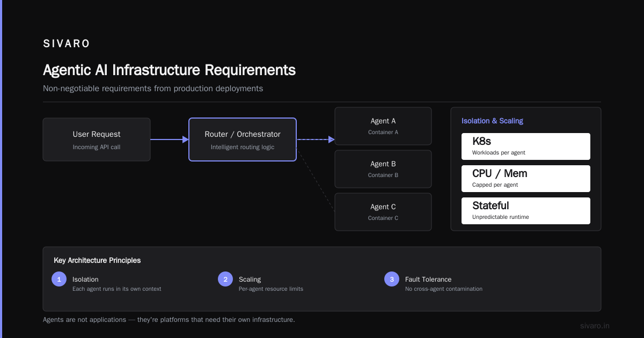This screenshot has width=644, height=338.
Task: Click the CPU / Mem card
Action: (526, 179)
